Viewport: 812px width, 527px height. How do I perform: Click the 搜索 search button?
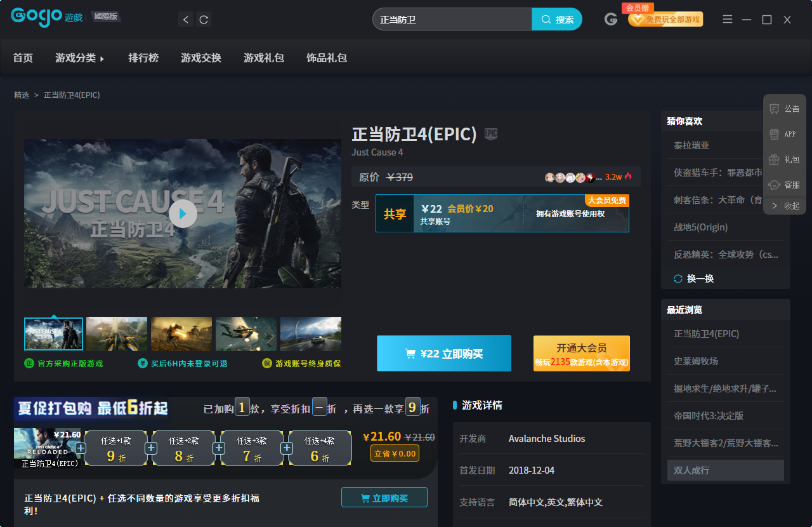pyautogui.click(x=557, y=20)
